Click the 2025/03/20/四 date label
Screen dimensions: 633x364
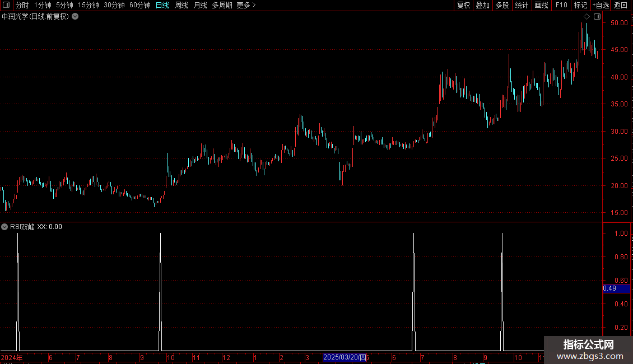point(345,357)
